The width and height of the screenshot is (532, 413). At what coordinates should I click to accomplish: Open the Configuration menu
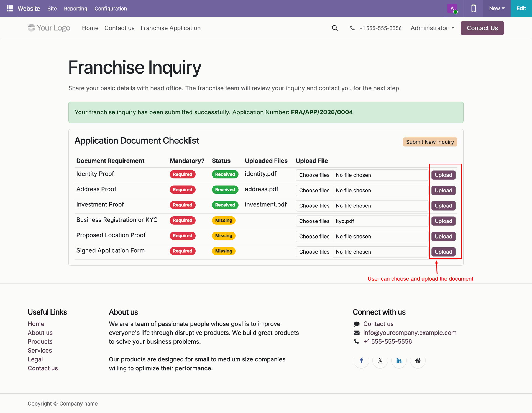point(111,9)
